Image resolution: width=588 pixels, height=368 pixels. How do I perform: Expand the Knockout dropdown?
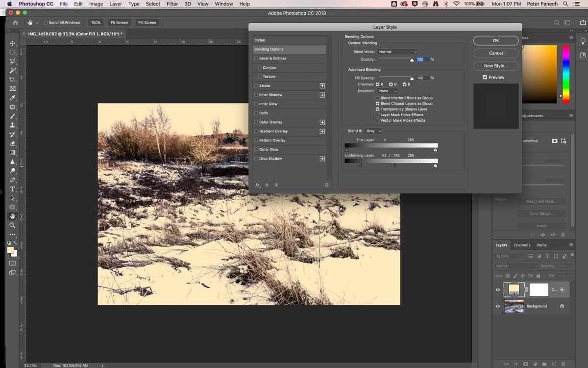[x=387, y=91]
